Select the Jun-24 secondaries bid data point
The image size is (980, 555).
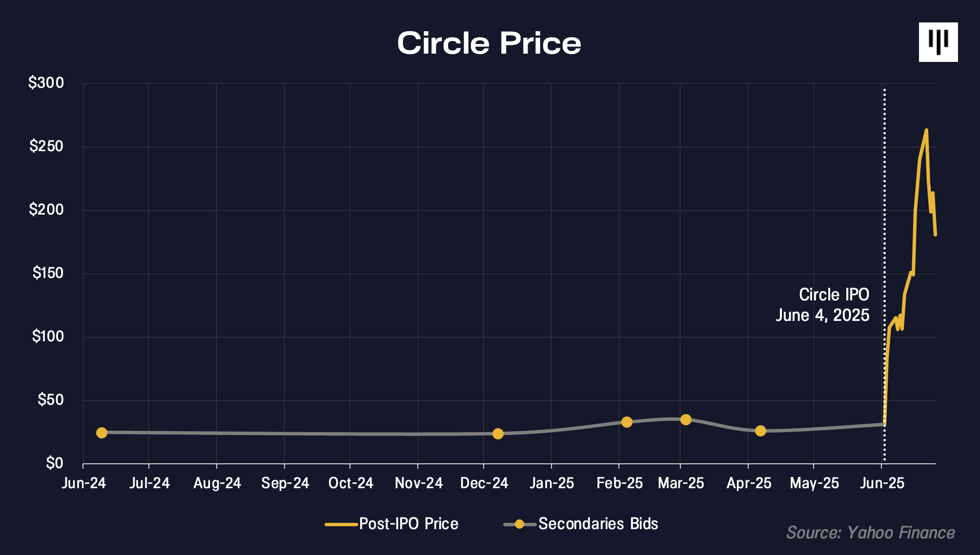point(102,433)
